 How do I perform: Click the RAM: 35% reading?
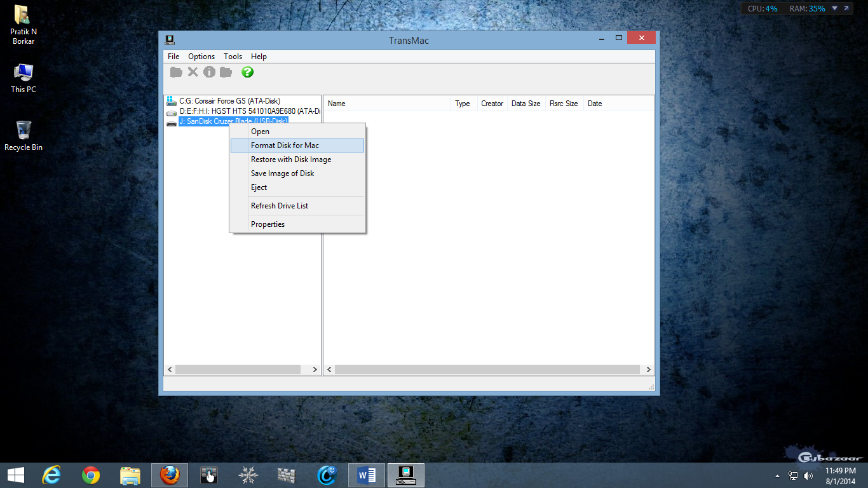[807, 9]
